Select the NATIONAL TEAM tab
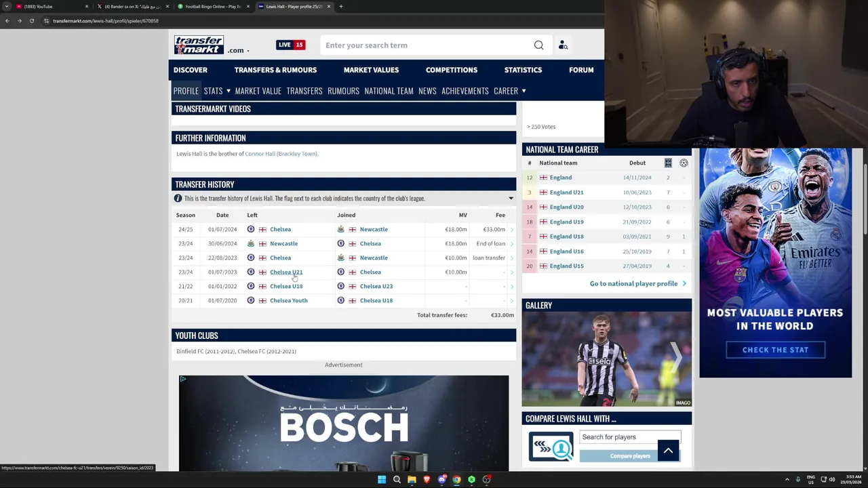The image size is (868, 488). (x=389, y=91)
